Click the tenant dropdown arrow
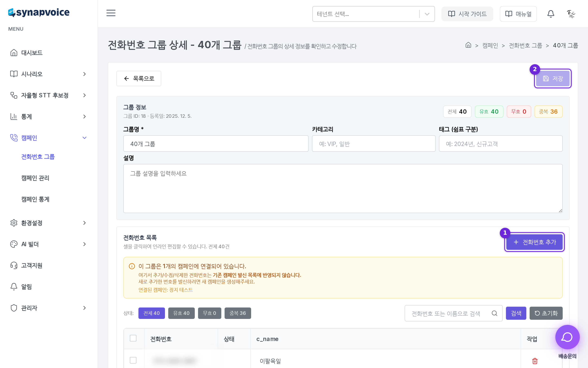Image resolution: width=588 pixels, height=368 pixels. [427, 14]
